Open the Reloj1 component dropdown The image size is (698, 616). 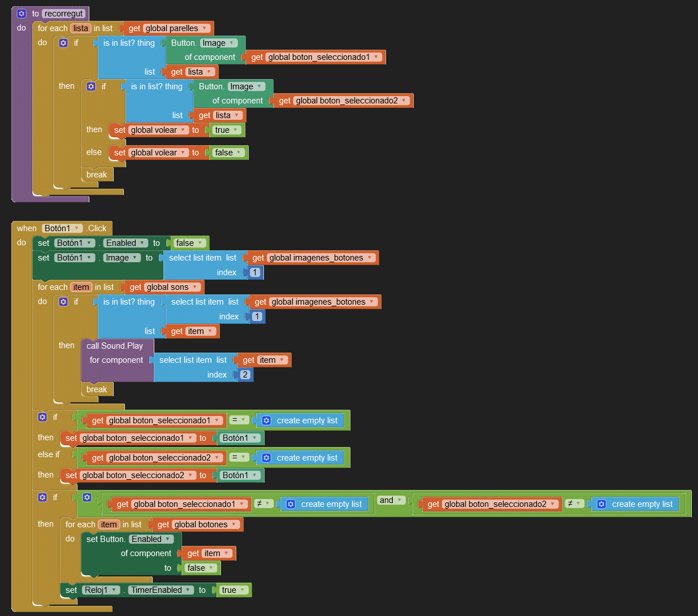[114, 590]
